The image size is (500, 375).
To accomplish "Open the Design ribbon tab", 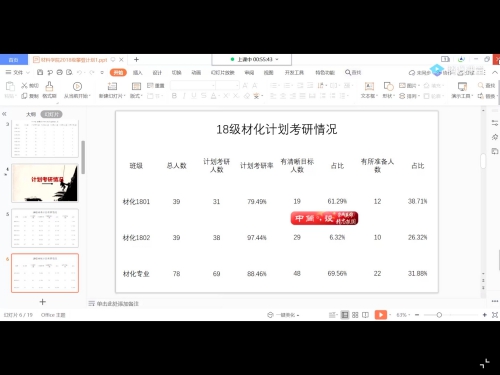I will pyautogui.click(x=157, y=73).
